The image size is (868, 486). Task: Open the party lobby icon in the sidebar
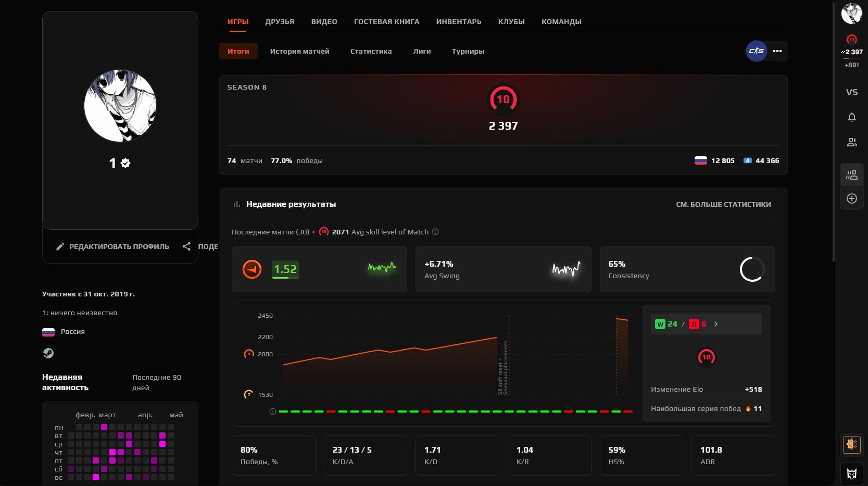point(852,175)
